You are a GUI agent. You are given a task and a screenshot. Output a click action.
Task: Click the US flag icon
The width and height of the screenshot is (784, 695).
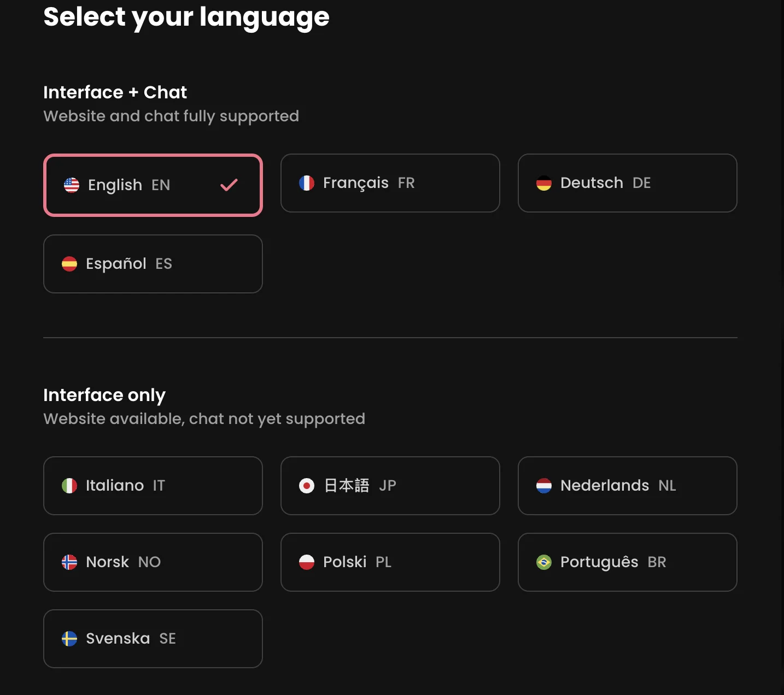click(x=72, y=185)
